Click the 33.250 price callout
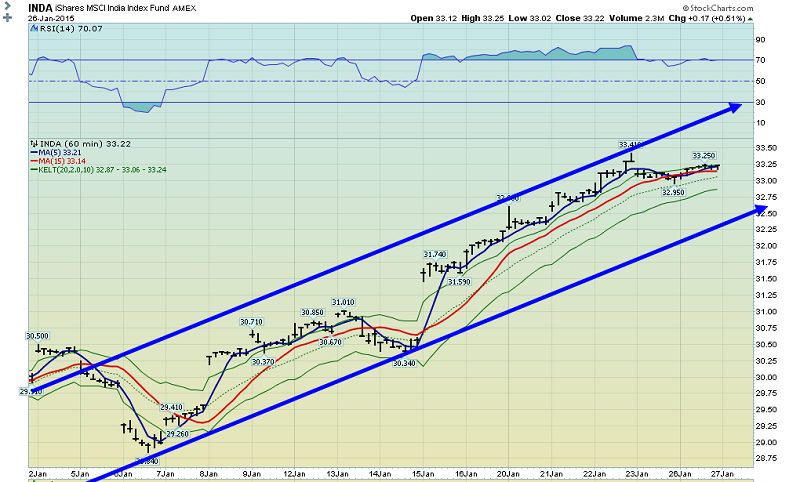Screen dimensions: 800x482 point(704,156)
